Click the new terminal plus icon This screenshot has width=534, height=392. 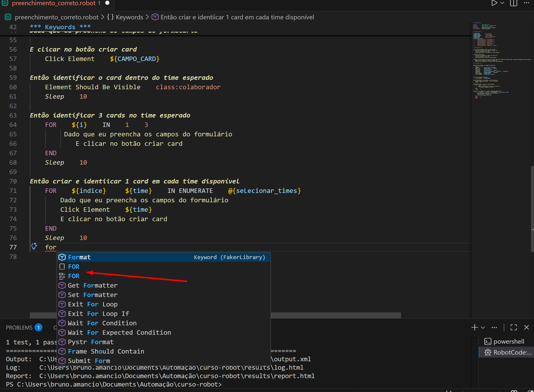[474, 328]
